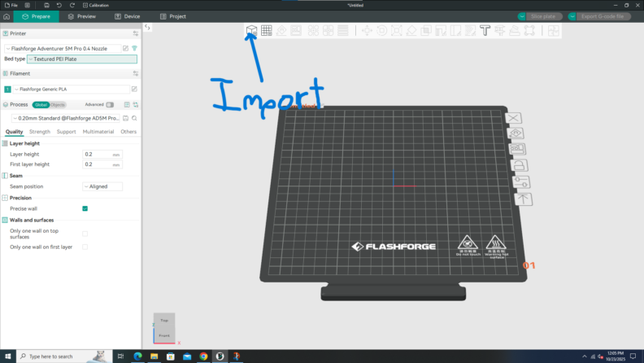Click the upward arrow icon beside the plate
This screenshot has height=363, width=644.
coord(523,199)
